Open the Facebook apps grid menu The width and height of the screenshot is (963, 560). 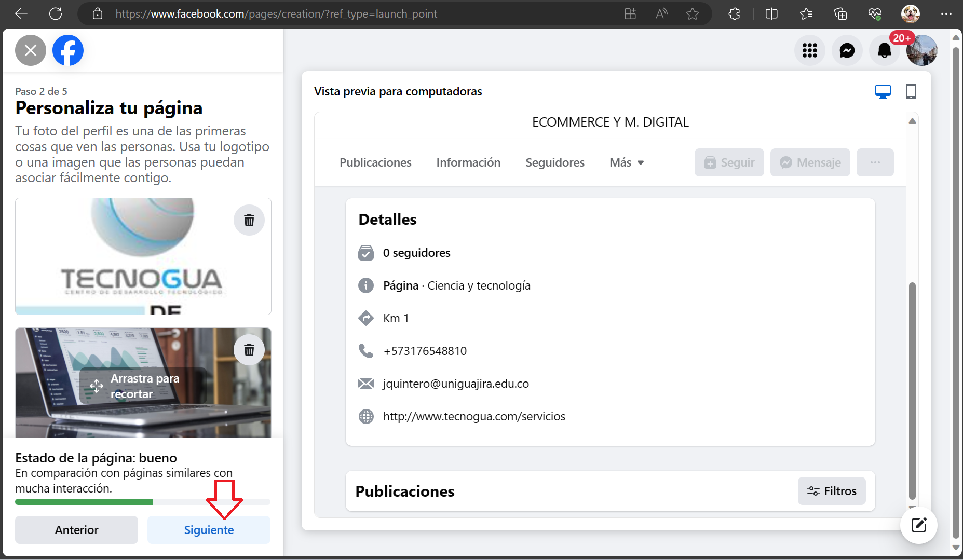[x=809, y=50]
